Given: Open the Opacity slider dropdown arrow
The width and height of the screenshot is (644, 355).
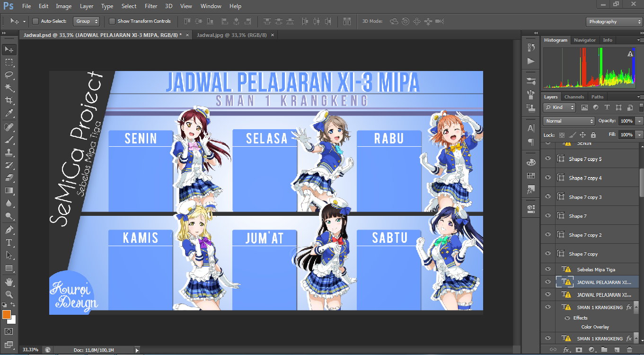Looking at the screenshot, I should 639,121.
